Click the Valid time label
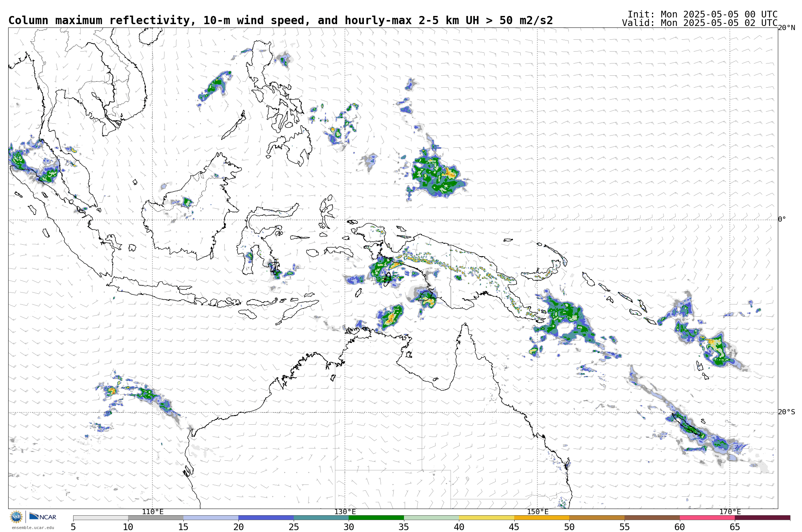 tap(700, 23)
